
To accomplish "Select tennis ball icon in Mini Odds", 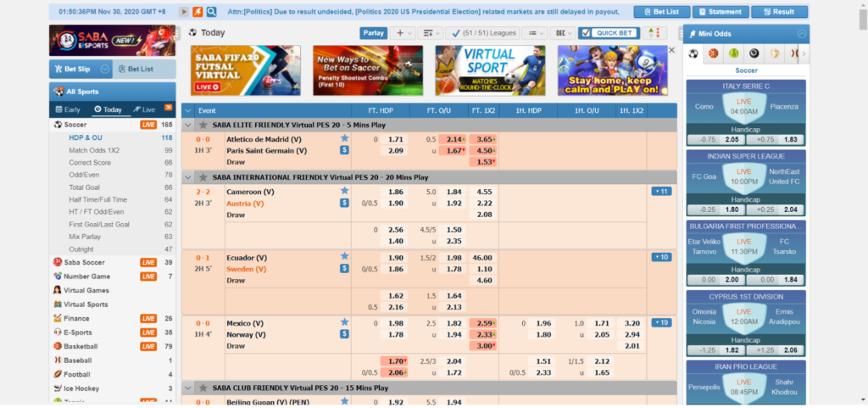I will 733,53.
